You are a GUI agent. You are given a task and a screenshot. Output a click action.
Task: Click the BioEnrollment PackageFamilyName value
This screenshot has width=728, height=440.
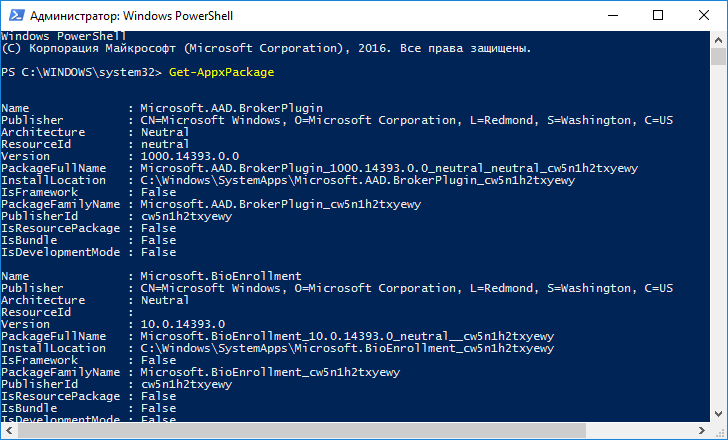click(x=269, y=372)
